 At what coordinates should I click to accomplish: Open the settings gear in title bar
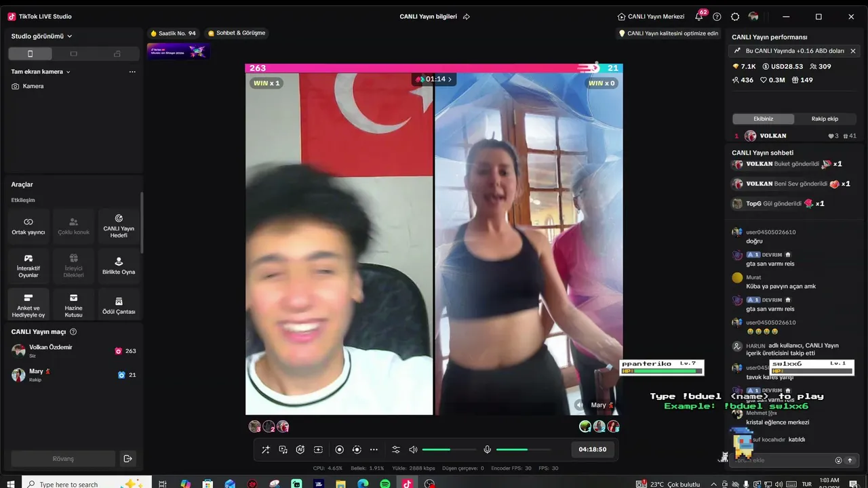pos(735,16)
